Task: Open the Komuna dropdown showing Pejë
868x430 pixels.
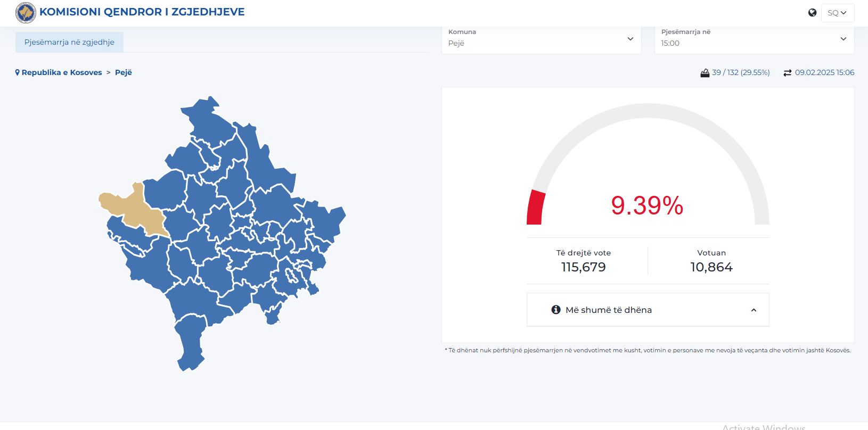Action: pyautogui.click(x=541, y=38)
